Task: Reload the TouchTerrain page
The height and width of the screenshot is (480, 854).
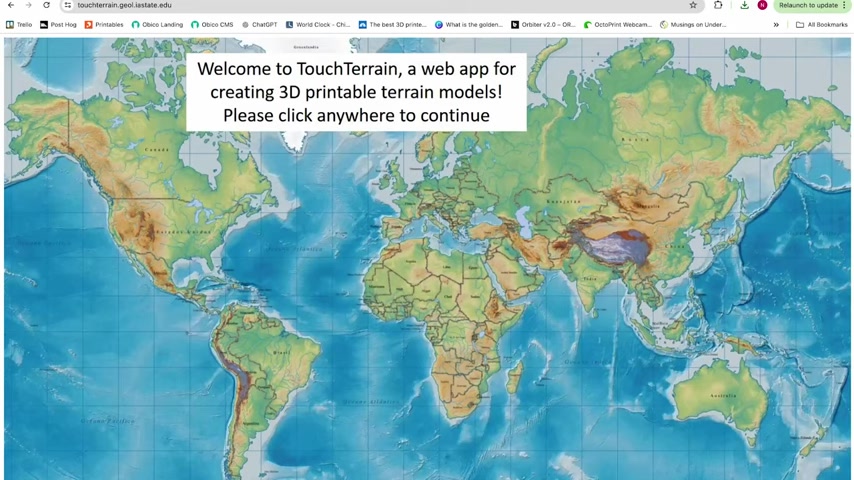Action: click(46, 5)
